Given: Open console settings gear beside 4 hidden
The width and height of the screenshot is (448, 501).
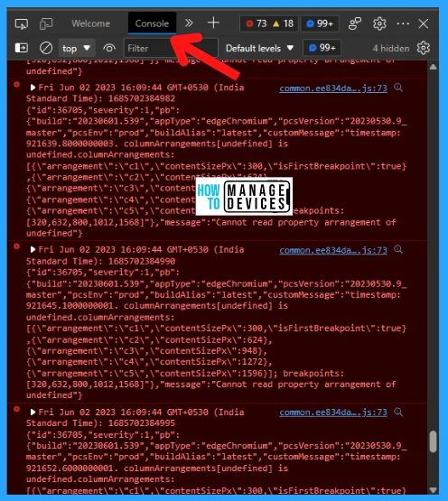Looking at the screenshot, I should [x=424, y=48].
